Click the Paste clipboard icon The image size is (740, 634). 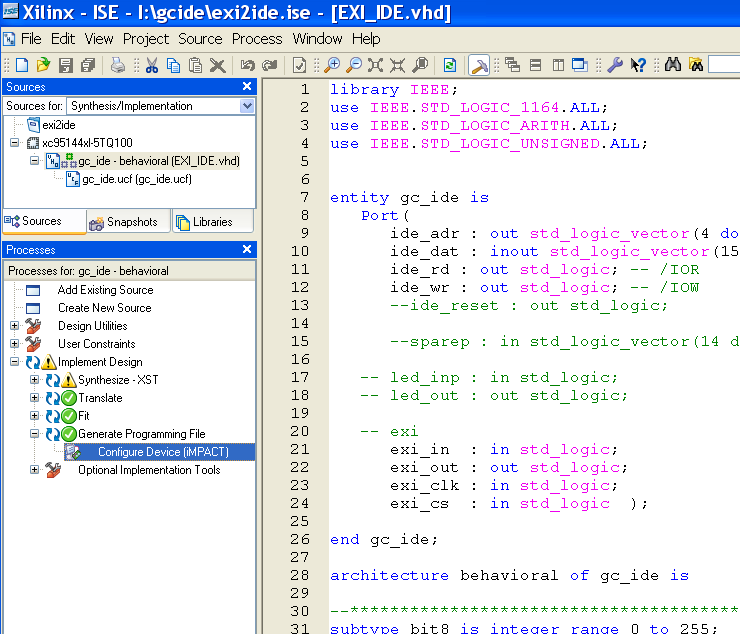pyautogui.click(x=195, y=65)
